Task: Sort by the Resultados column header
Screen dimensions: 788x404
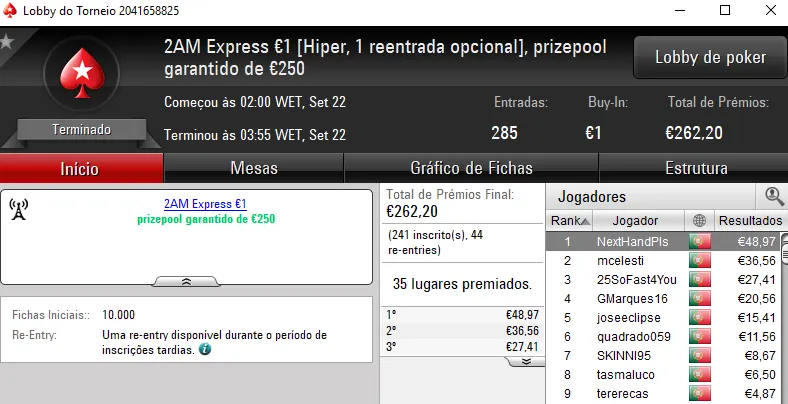Action: tap(749, 220)
